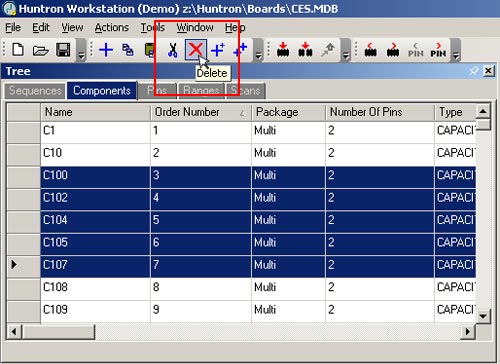Click horizontal scrollbar left arrow

point(14,332)
